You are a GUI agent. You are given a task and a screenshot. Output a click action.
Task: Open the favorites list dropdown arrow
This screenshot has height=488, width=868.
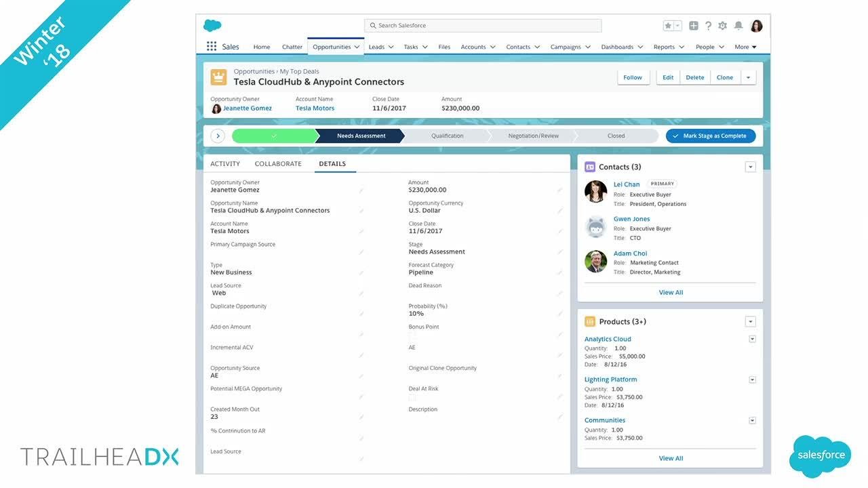click(677, 26)
